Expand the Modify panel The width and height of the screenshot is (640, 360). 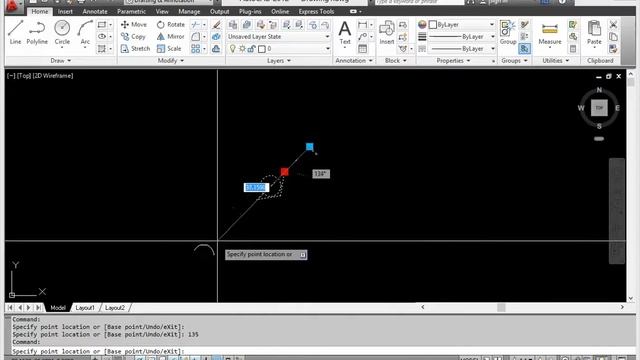pos(171,60)
